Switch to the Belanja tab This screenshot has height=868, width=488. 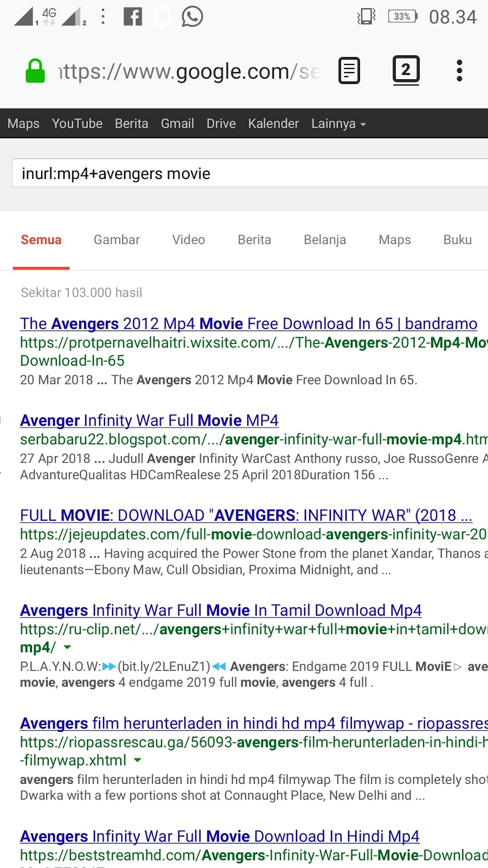point(325,240)
